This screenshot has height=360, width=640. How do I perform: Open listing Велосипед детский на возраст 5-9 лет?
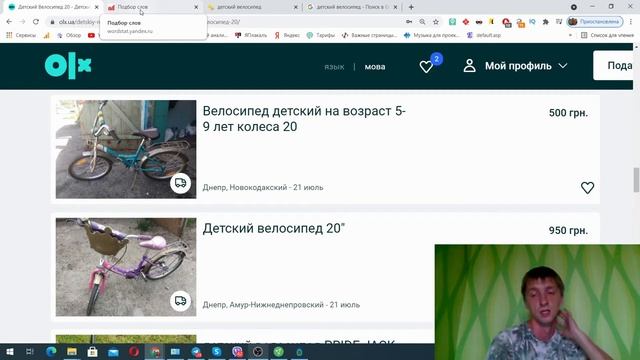click(x=304, y=119)
